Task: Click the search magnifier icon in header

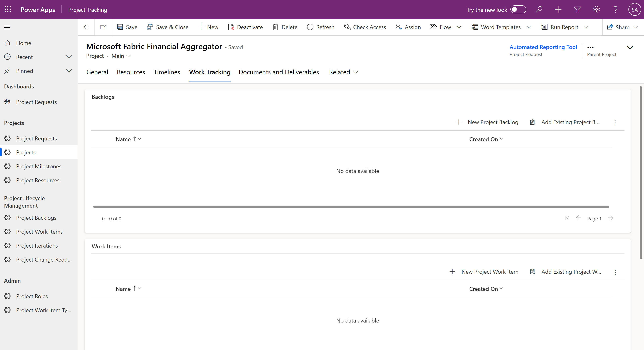Action: point(539,10)
